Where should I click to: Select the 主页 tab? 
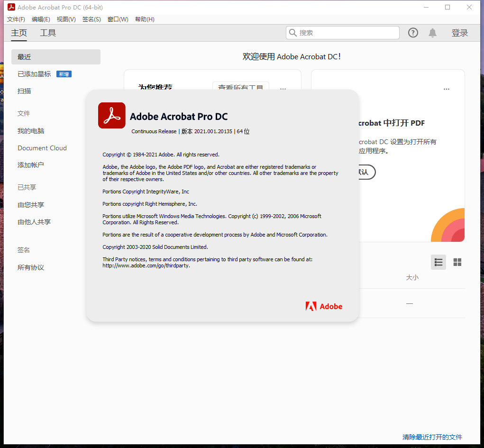click(18, 33)
